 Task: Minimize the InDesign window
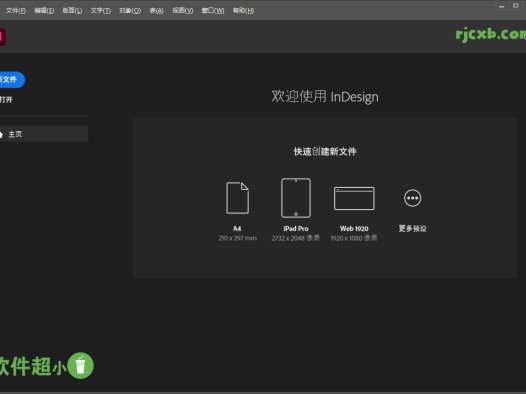click(x=502, y=6)
